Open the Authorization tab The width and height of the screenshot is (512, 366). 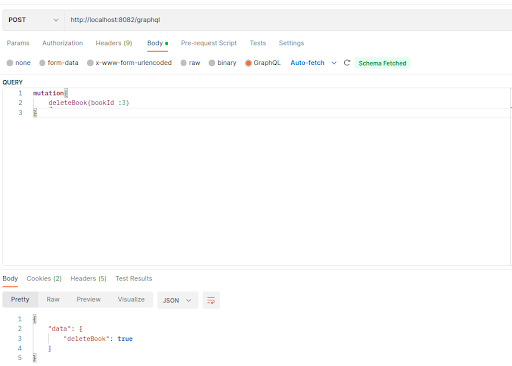(x=63, y=43)
